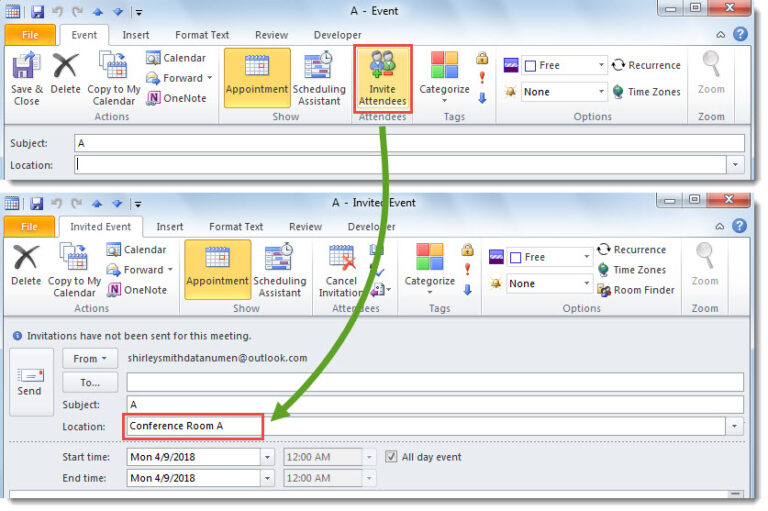Image resolution: width=768 pixels, height=511 pixels.
Task: Set Low Importance in Event window
Action: pyautogui.click(x=482, y=98)
